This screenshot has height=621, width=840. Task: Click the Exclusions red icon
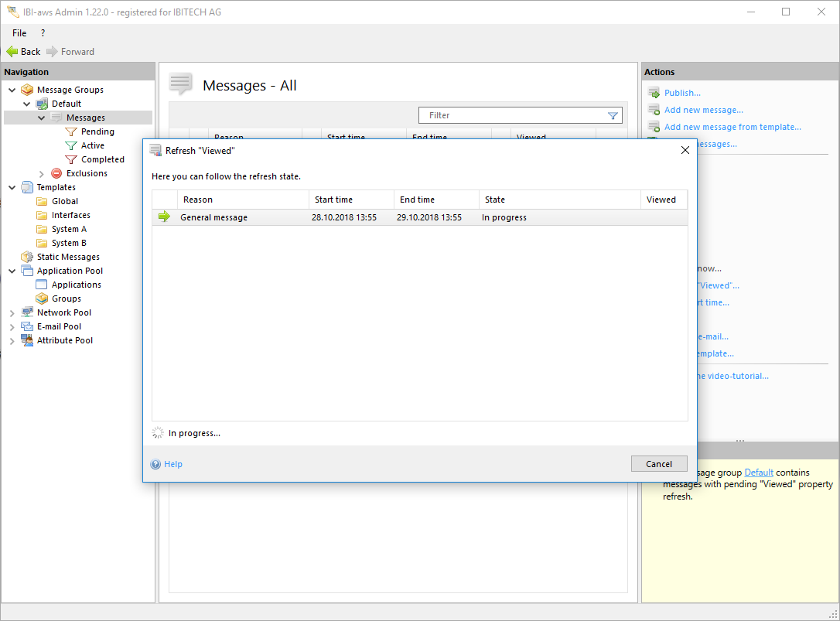click(56, 173)
